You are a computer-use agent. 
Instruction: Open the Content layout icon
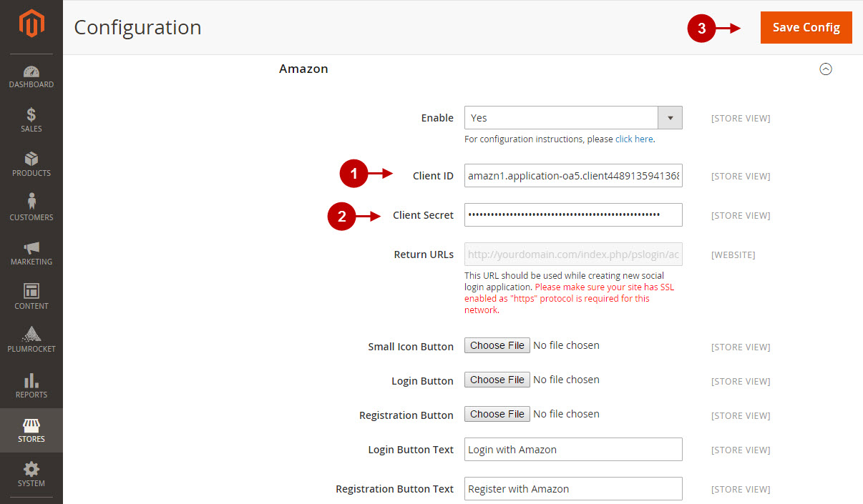click(x=31, y=291)
